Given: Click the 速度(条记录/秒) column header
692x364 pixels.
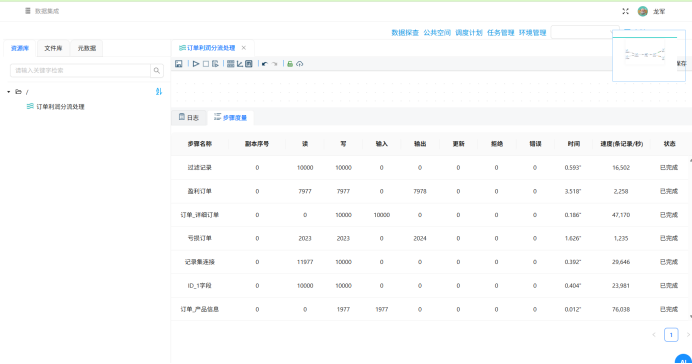Looking at the screenshot, I should (x=621, y=144).
